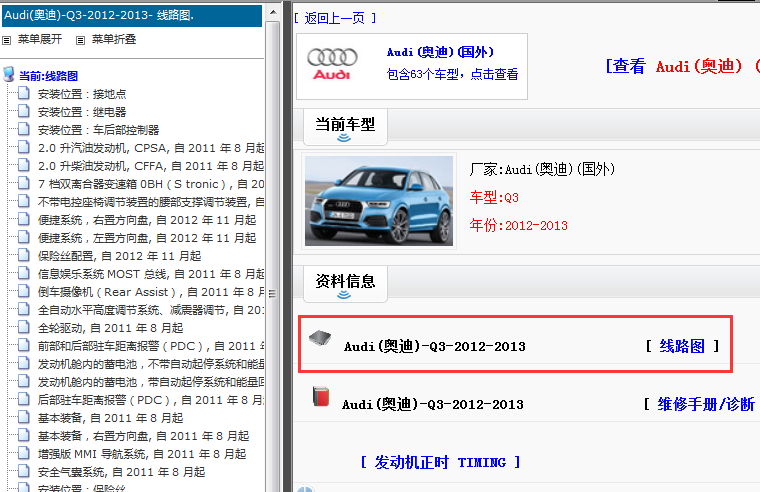Click the 资料信息 section tab

click(345, 284)
